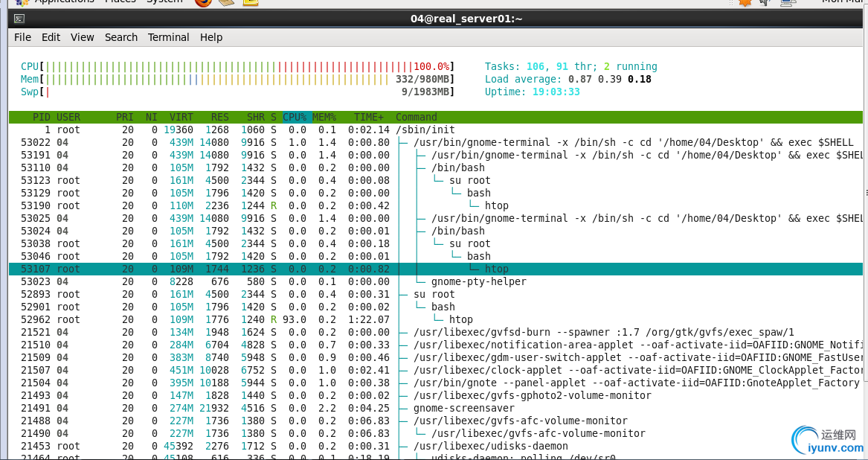Open the Search menu
Screen dimensions: 868x460
pyautogui.click(x=121, y=37)
